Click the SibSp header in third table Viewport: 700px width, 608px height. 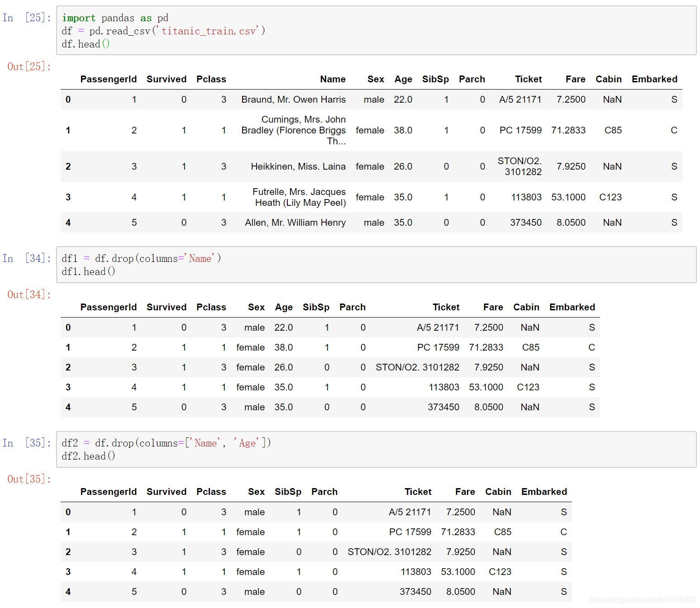pyautogui.click(x=288, y=492)
